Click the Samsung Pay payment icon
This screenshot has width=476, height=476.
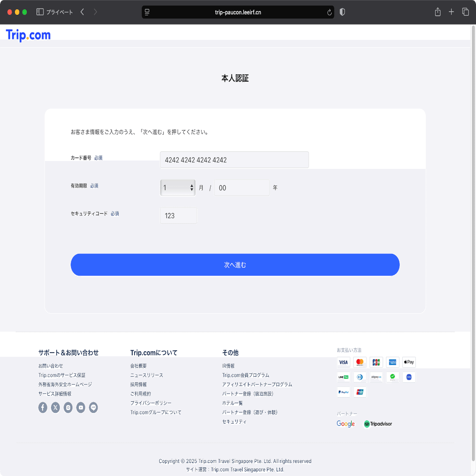click(409, 377)
